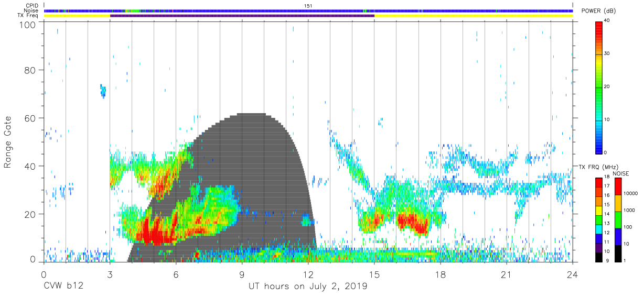
Task: Click the 1000 tick on the NOISE legend
Action: tap(629, 210)
